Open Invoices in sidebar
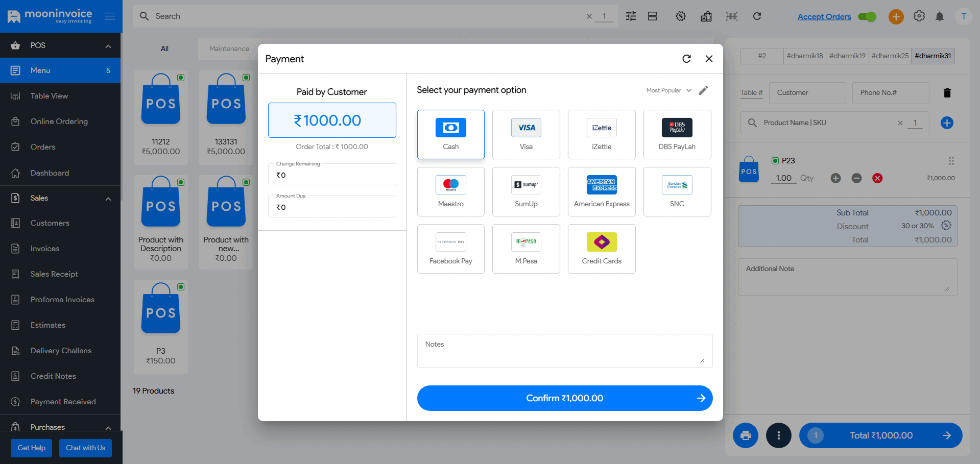 click(60, 249)
